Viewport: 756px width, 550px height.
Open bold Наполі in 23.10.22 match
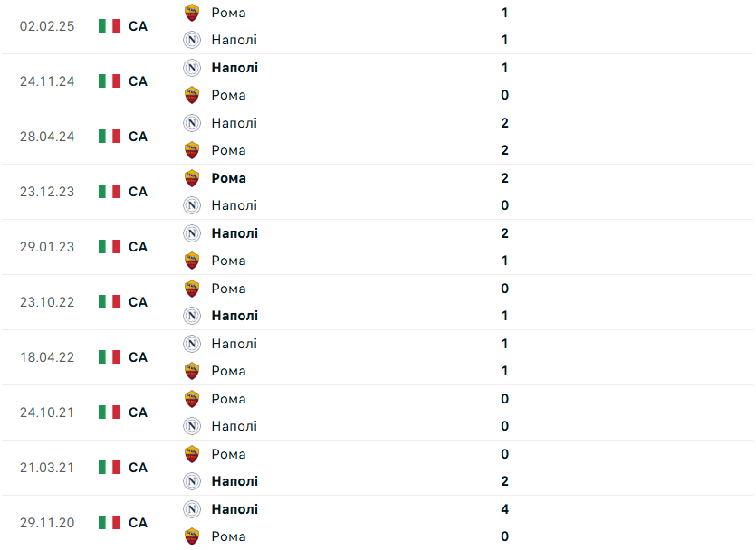click(234, 316)
